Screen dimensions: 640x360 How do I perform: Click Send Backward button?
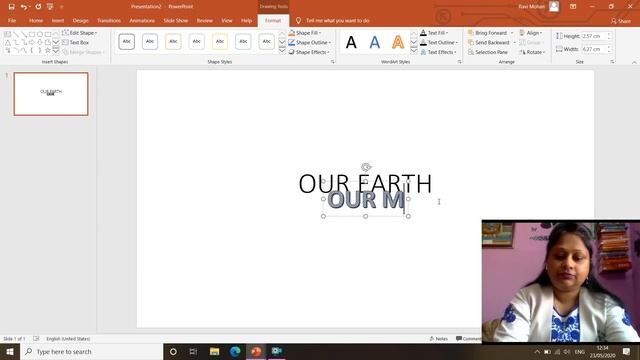point(489,42)
